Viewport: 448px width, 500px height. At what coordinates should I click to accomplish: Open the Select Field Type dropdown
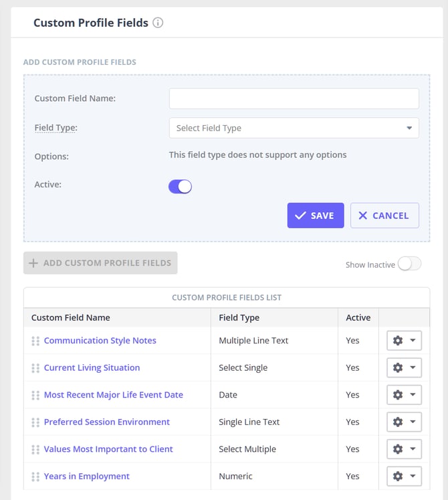point(294,128)
